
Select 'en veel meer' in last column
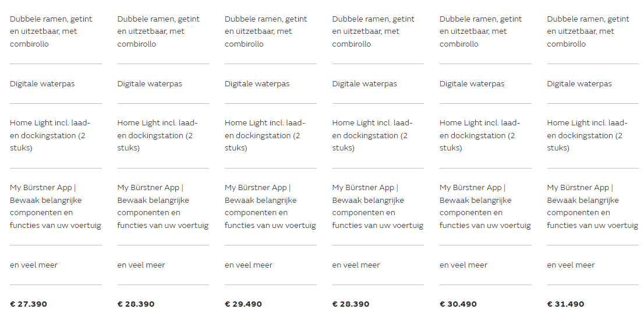571,265
